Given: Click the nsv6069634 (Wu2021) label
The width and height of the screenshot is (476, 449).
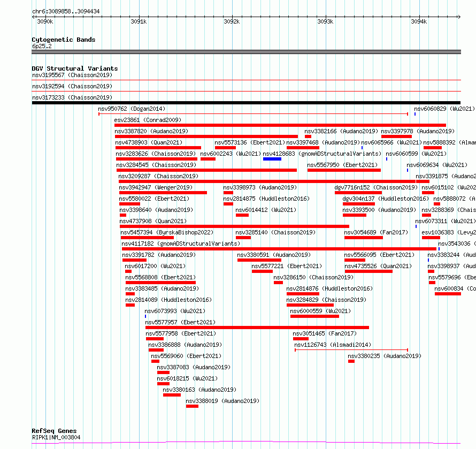Looking at the screenshot, I should (437, 165).
